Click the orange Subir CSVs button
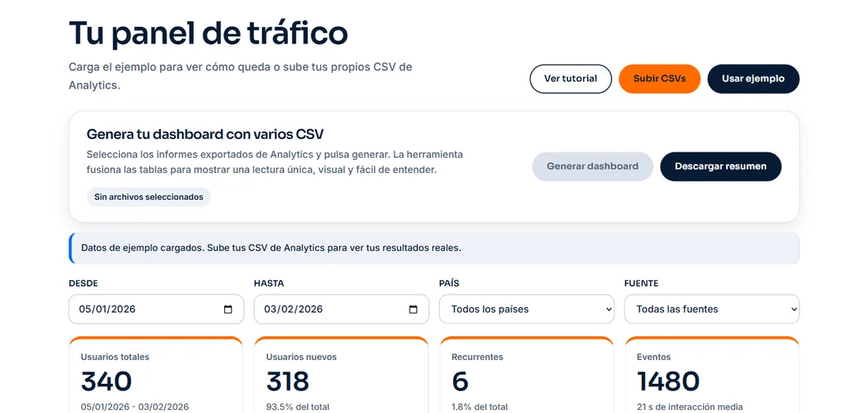This screenshot has width=868, height=413. tap(660, 79)
